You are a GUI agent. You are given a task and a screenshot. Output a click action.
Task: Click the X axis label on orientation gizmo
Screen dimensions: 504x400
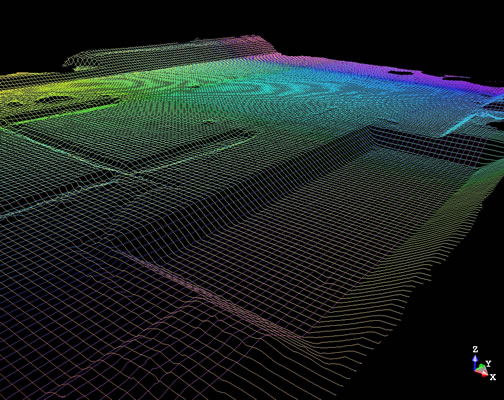coord(493,377)
